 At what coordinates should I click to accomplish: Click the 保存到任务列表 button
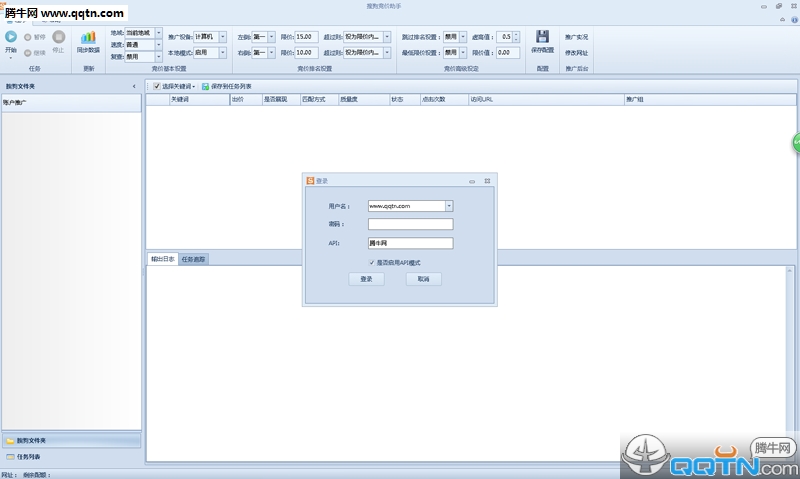[x=227, y=87]
